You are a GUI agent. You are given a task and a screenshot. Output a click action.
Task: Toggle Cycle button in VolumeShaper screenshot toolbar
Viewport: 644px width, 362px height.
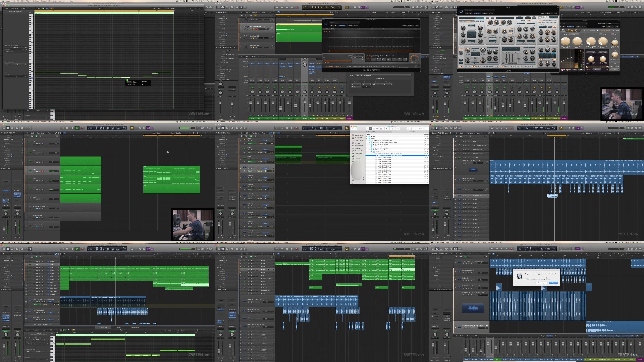[347, 7]
